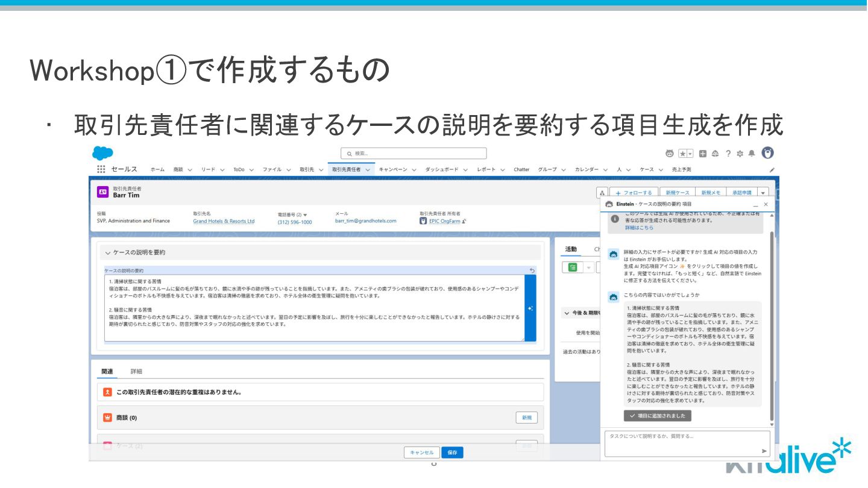This screenshot has height=488, width=868.
Task: Expand the 取引先責任者 tab chevron
Action: pos(368,170)
